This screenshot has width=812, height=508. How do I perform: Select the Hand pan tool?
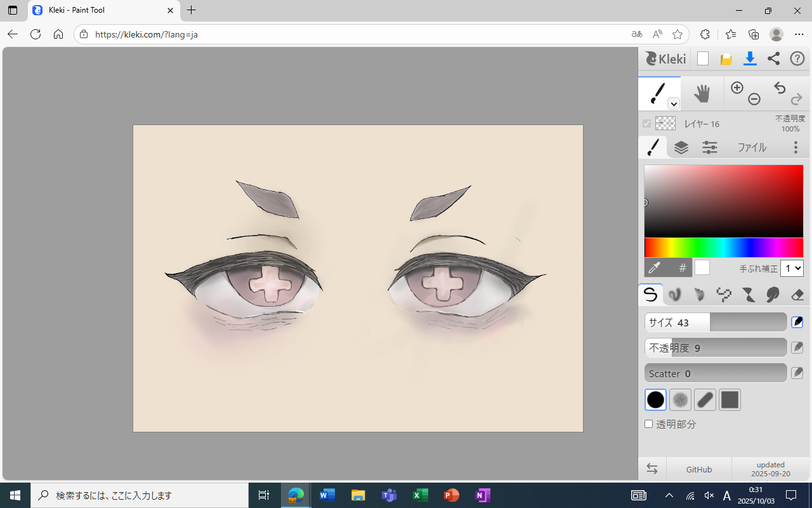[702, 94]
